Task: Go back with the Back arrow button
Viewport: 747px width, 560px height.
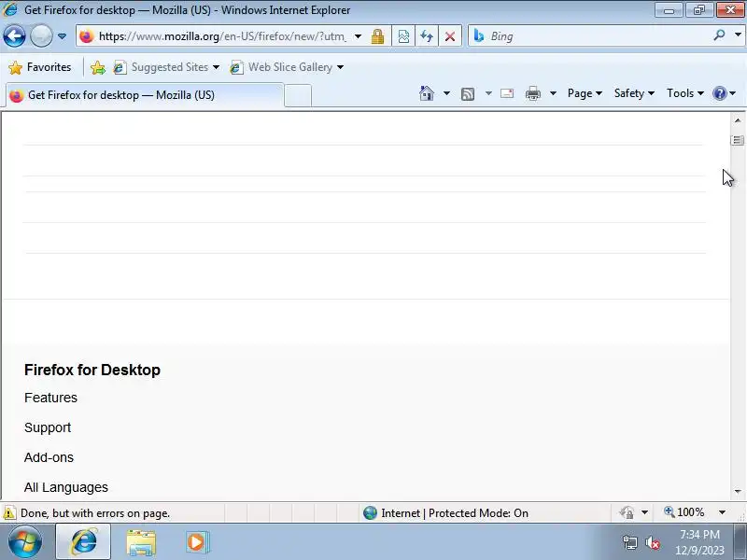Action: 14,36
